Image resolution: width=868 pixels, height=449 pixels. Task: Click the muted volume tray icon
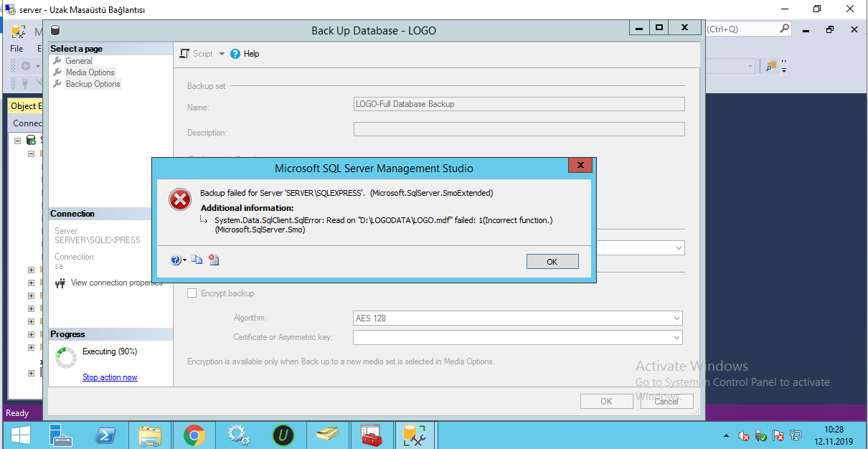pos(745,435)
